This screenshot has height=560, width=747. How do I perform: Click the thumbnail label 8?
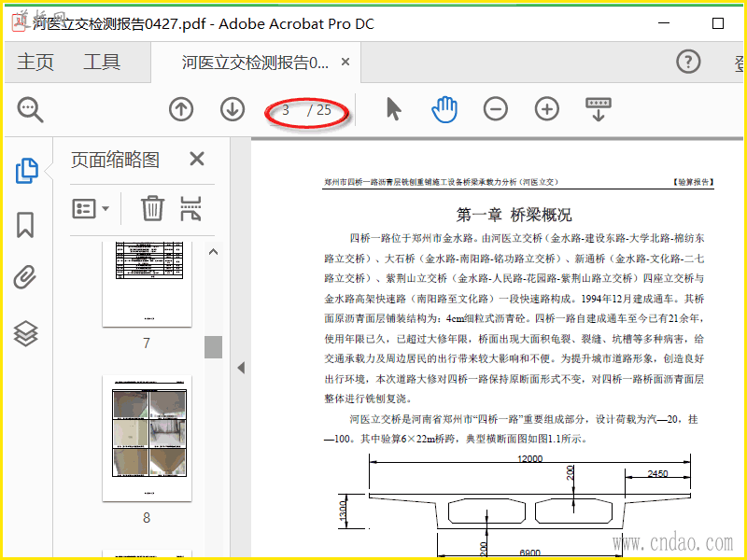(x=147, y=518)
